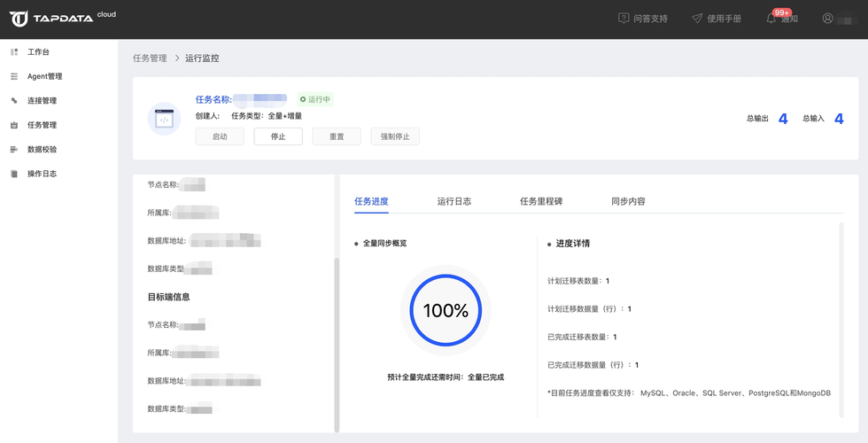This screenshot has width=868, height=443.
Task: Switch to the 运行日志 tab
Action: [x=453, y=201]
